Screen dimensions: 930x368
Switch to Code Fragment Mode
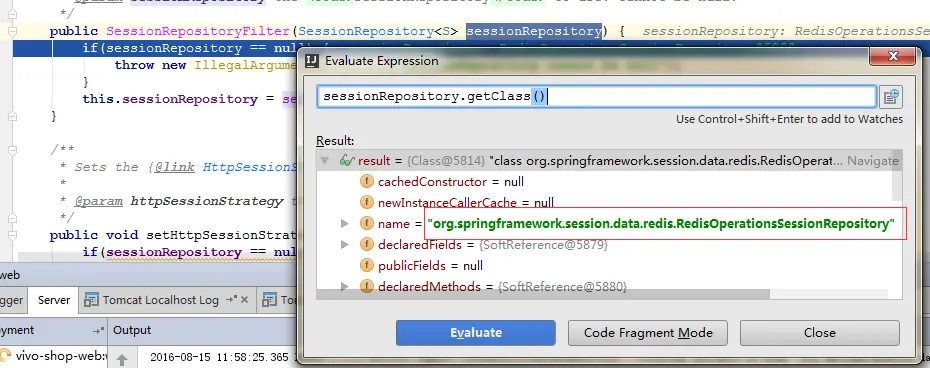point(648,333)
